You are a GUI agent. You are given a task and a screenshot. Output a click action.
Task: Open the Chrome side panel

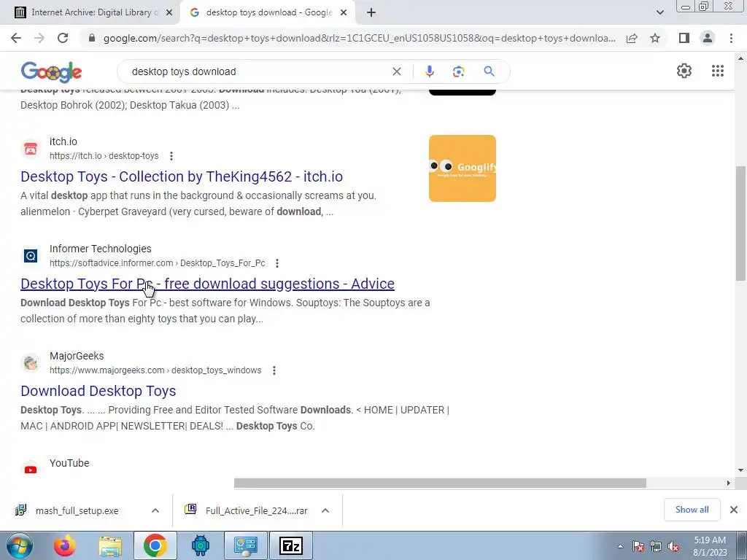click(684, 38)
